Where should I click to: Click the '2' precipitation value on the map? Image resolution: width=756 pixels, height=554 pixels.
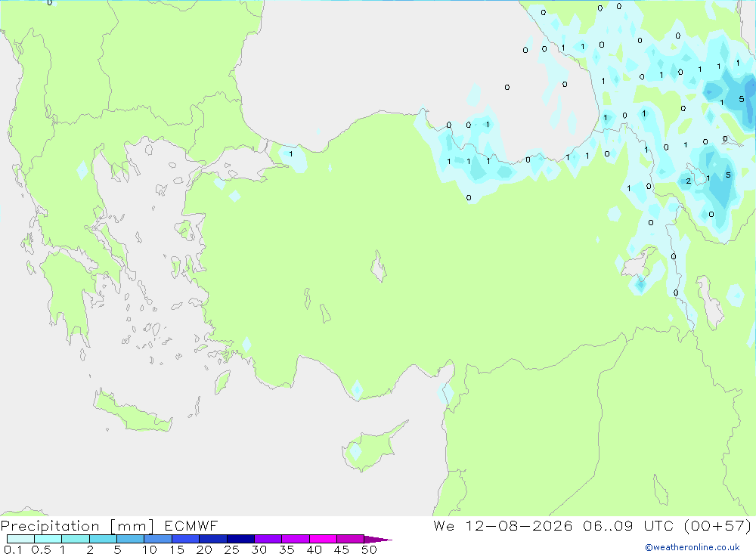coord(689,181)
